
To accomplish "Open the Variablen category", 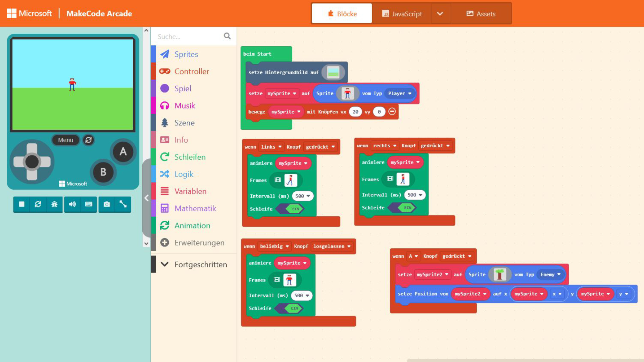I will [194, 191].
